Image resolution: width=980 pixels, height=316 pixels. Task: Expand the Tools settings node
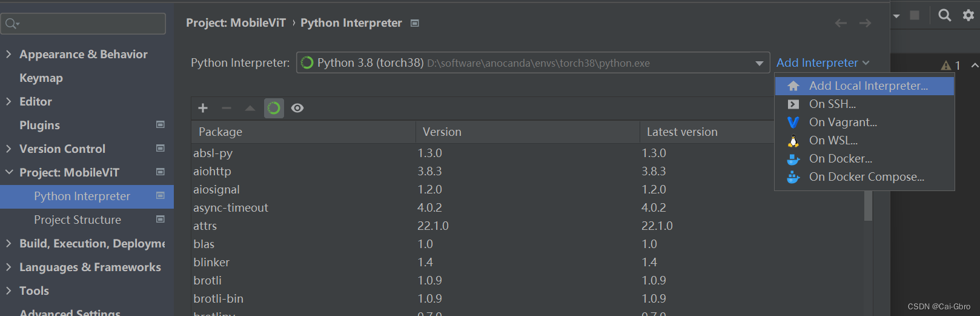coord(8,291)
